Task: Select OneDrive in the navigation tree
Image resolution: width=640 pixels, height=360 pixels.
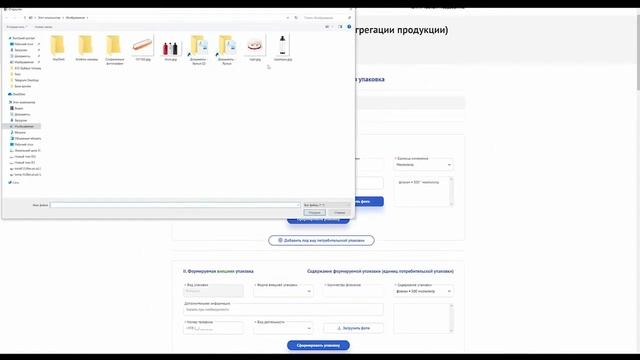Action: 19,94
